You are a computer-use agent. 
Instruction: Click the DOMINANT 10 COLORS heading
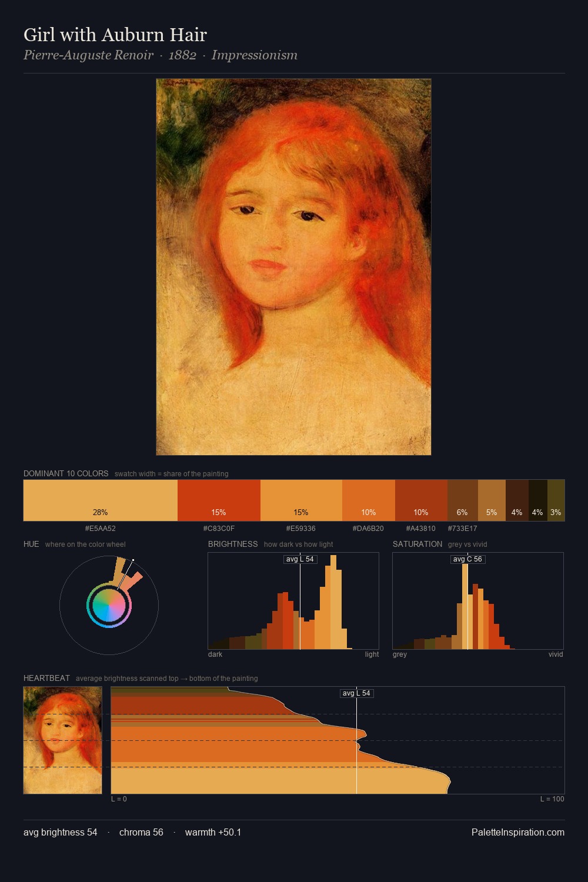[66, 473]
